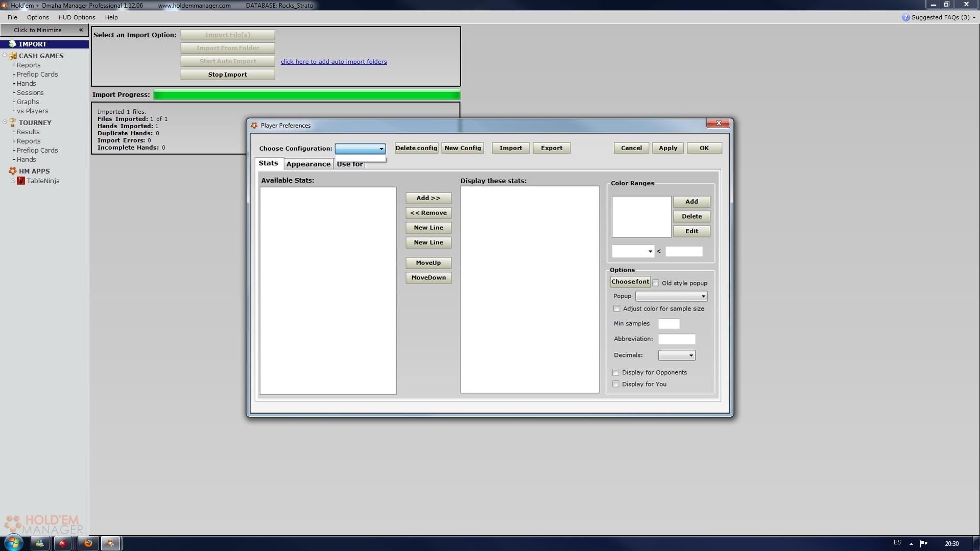This screenshot has height=551, width=980.
Task: Open the File menu
Action: [x=12, y=17]
